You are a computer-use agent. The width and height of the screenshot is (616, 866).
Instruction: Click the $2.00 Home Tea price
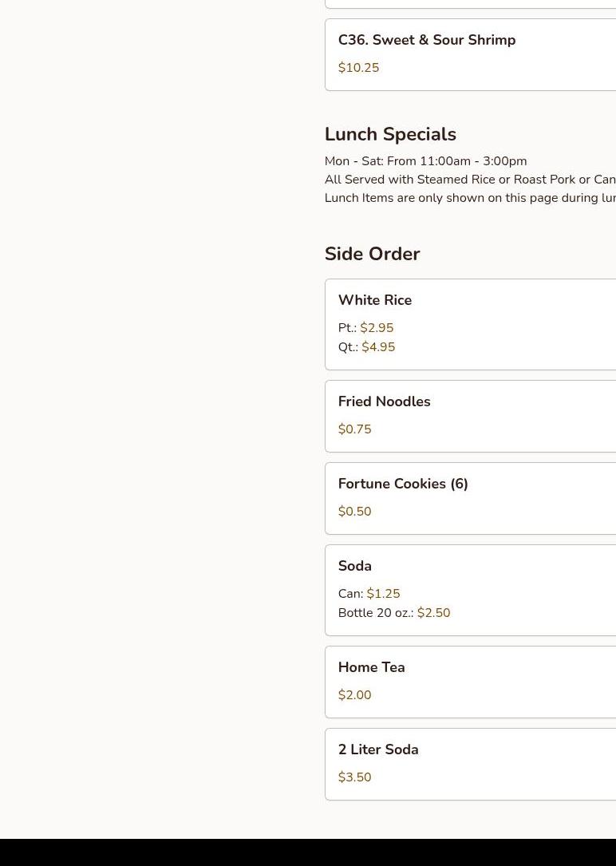pos(355,694)
